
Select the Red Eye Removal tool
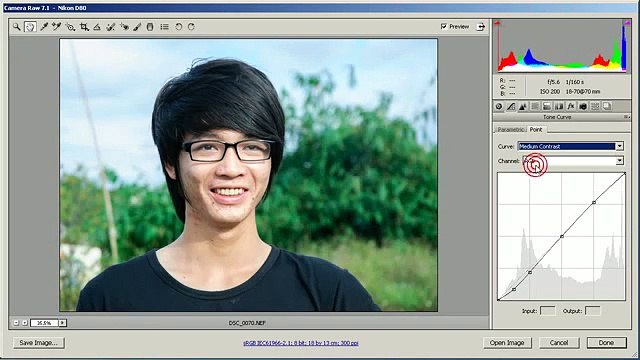coord(124,27)
